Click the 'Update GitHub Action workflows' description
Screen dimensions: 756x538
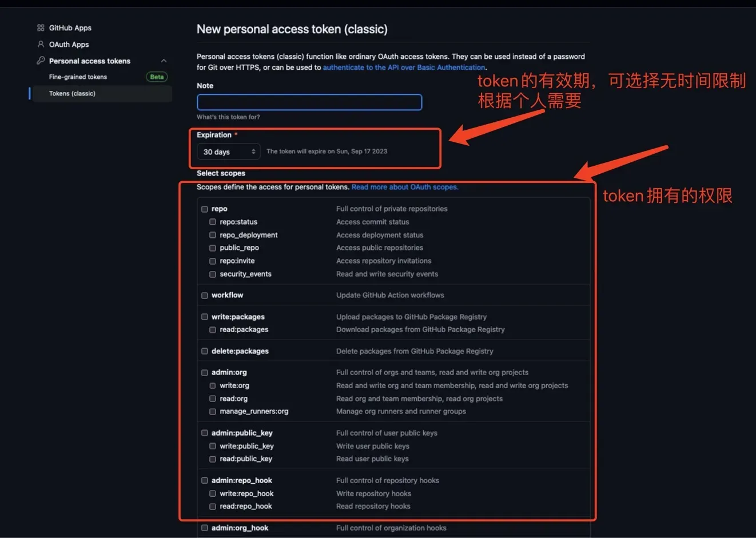(390, 295)
